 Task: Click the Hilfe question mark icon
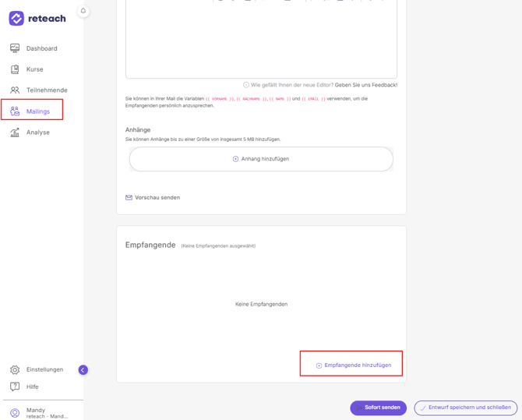coord(15,386)
